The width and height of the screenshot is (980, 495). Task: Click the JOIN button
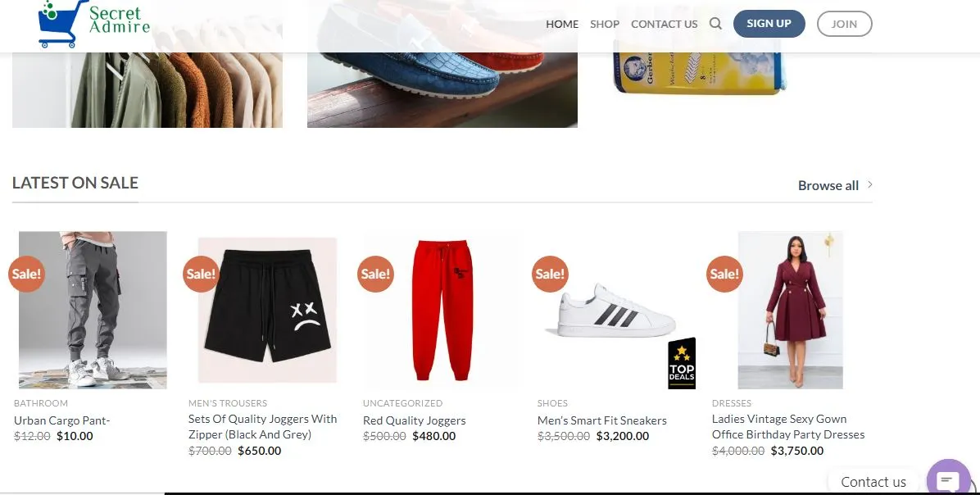844,24
